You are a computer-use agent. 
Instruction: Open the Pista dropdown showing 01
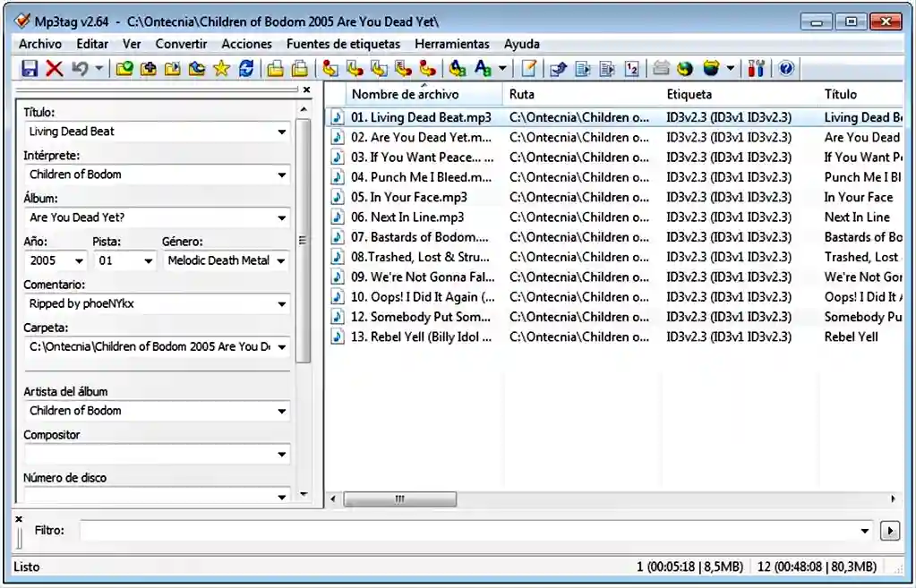(x=149, y=260)
